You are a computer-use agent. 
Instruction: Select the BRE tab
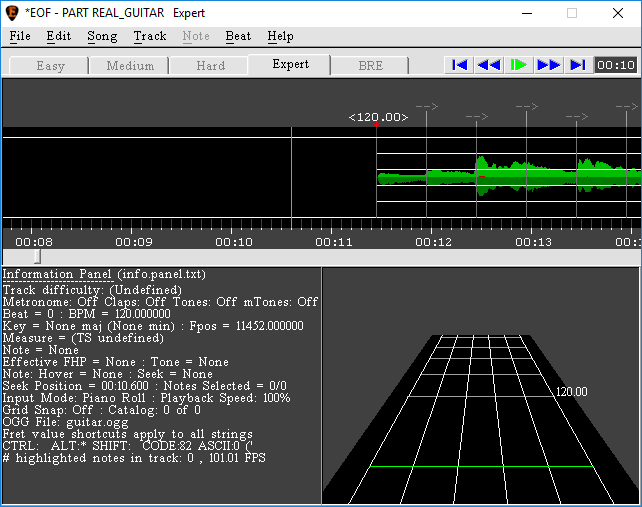(x=370, y=66)
